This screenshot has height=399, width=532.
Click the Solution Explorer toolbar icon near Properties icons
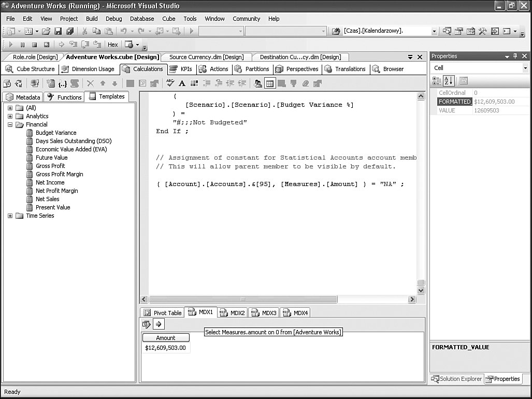(447, 31)
